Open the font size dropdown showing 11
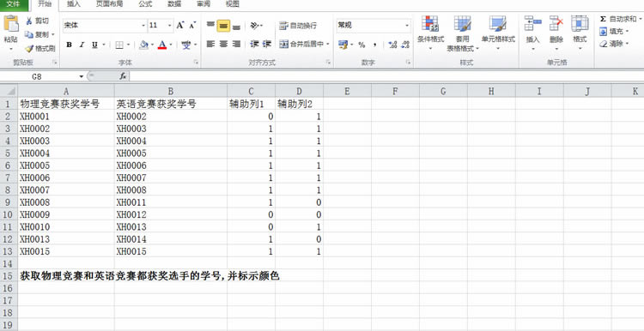The height and width of the screenshot is (331, 644). 170,26
